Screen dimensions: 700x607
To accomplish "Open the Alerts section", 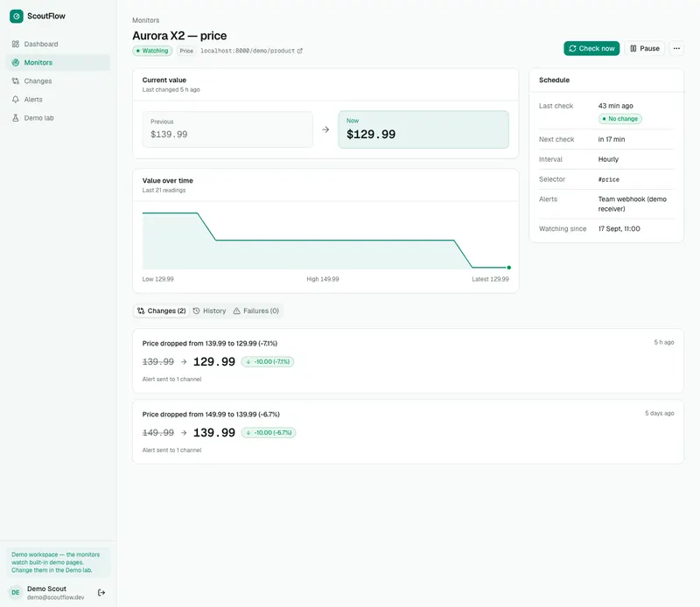I will tap(58, 100).
